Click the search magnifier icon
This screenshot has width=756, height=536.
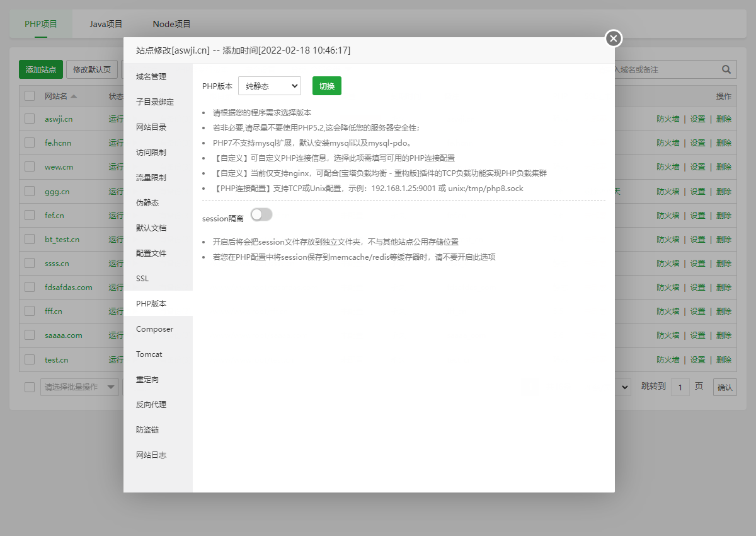pyautogui.click(x=725, y=69)
